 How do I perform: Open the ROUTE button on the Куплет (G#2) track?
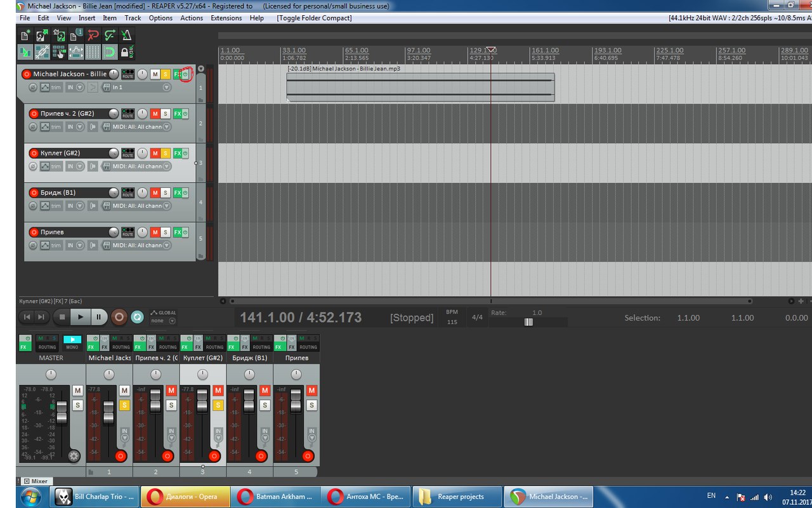128,153
